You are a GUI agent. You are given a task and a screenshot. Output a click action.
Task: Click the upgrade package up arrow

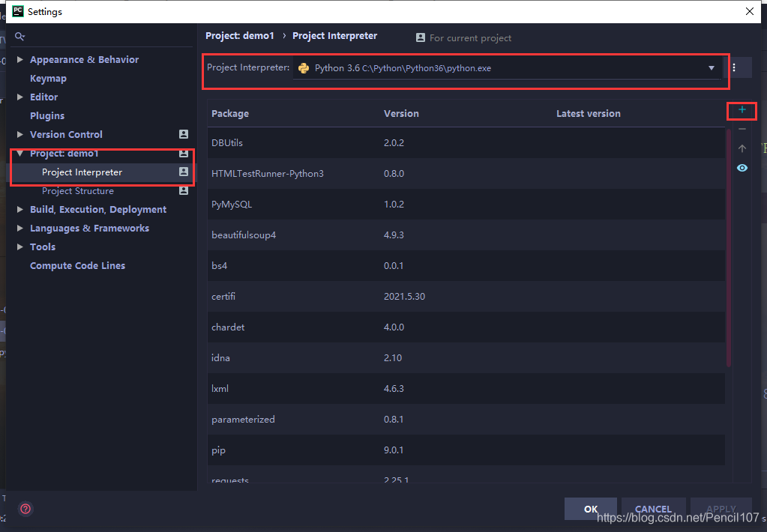click(x=742, y=148)
